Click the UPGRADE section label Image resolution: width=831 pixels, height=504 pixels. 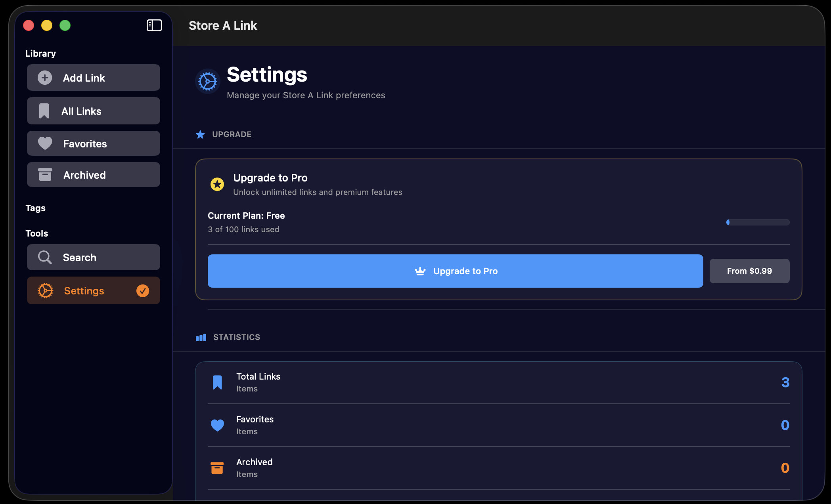pyautogui.click(x=232, y=134)
